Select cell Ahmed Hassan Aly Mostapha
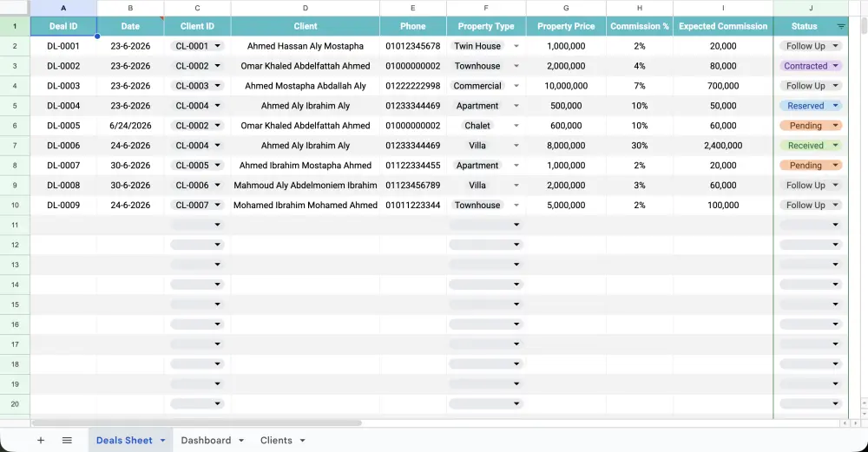This screenshot has width=868, height=452. 306,46
